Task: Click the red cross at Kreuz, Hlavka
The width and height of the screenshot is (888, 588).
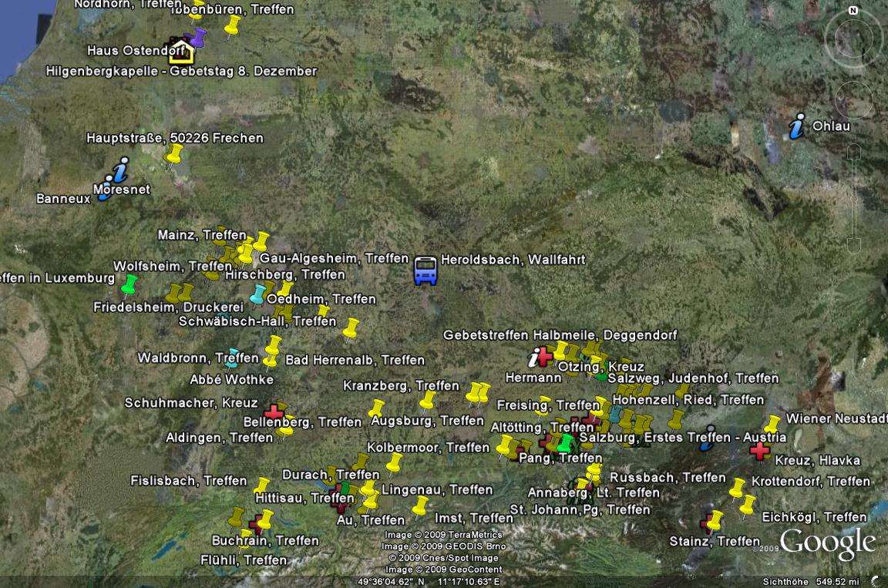Action: pos(760,450)
